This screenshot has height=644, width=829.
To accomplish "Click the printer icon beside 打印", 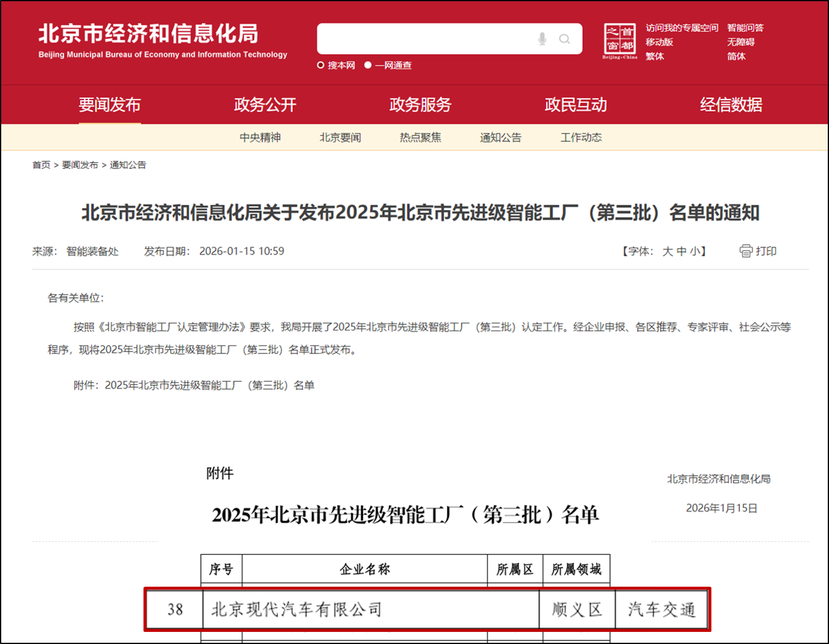I will point(746,251).
